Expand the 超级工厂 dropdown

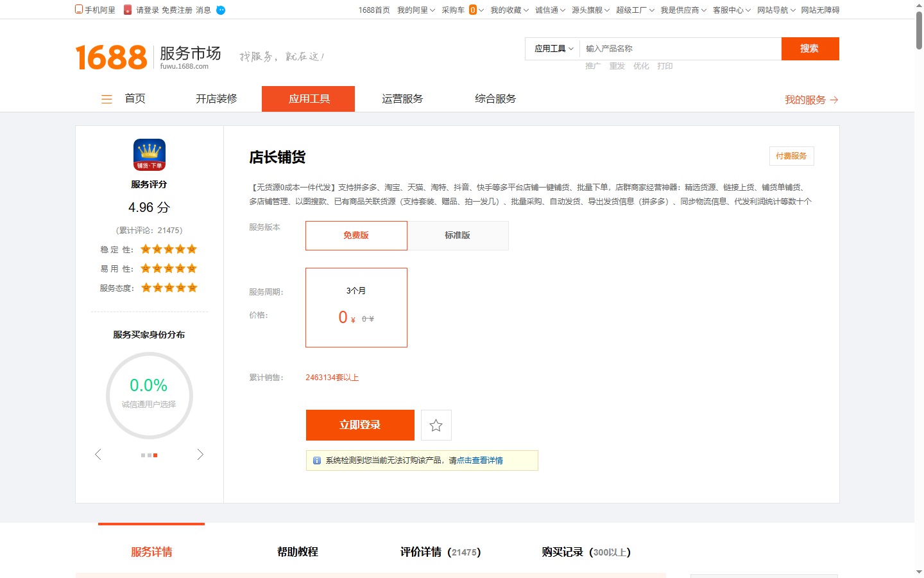click(x=635, y=10)
